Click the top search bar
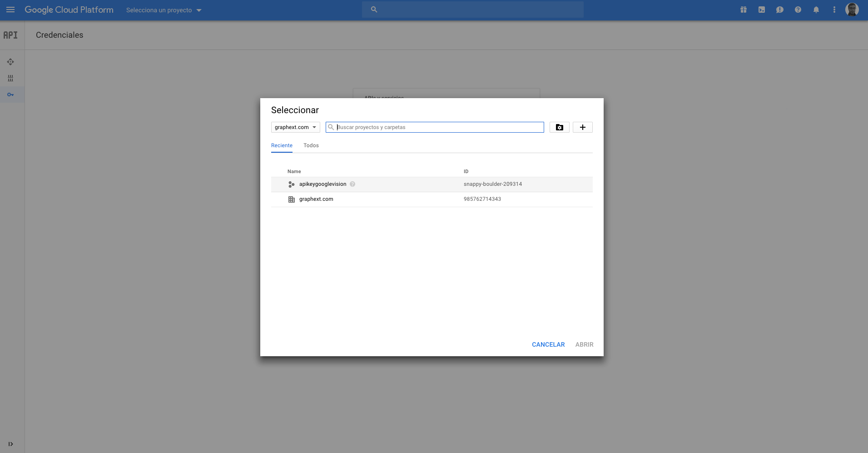Image resolution: width=868 pixels, height=453 pixels. coord(472,10)
